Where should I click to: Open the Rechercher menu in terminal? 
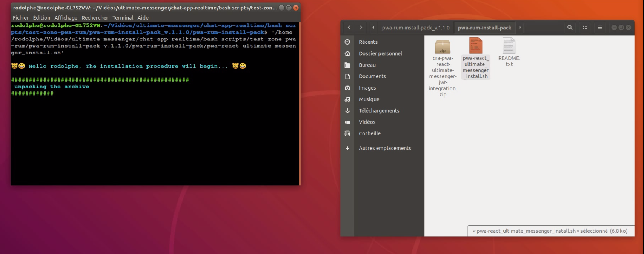(x=95, y=18)
